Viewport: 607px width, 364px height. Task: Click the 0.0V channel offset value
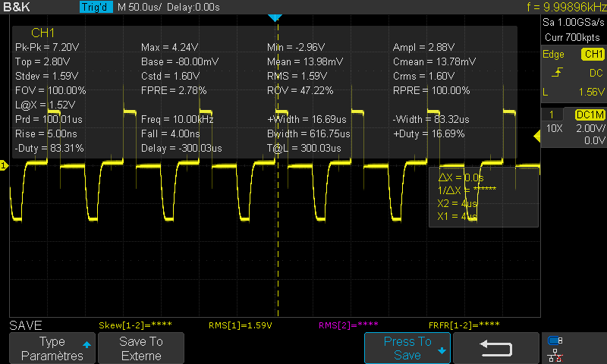pyautogui.click(x=594, y=140)
